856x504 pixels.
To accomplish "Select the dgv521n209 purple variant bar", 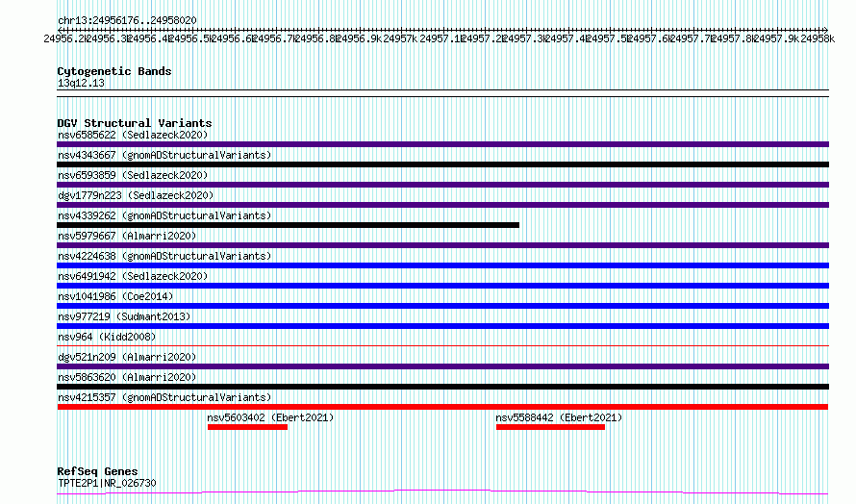I will (x=442, y=366).
